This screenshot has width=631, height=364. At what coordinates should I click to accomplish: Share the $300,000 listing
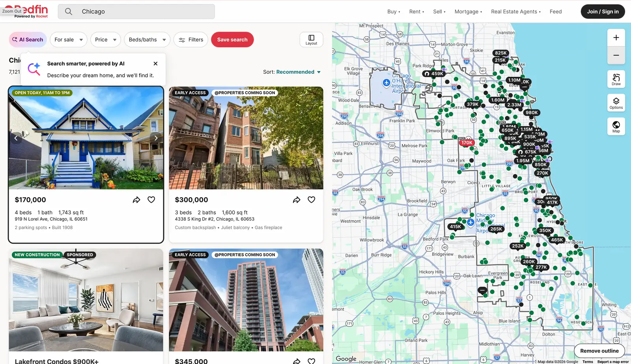[297, 200]
